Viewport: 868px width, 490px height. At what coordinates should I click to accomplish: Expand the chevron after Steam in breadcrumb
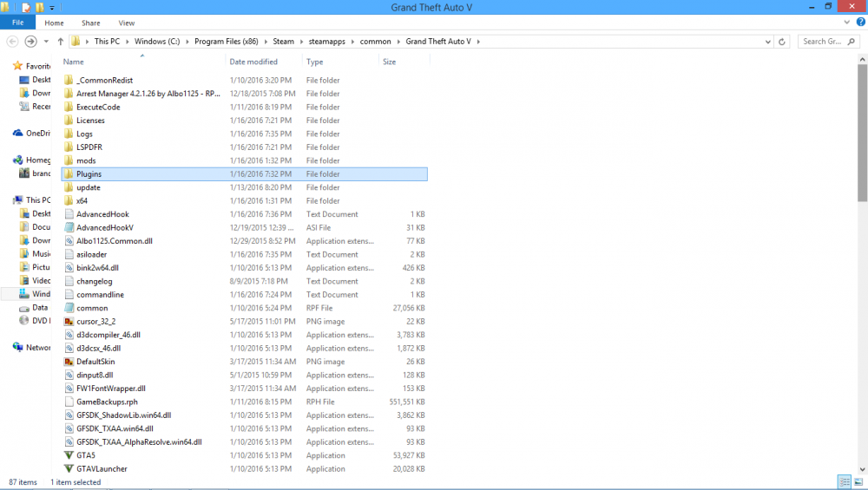tap(302, 42)
